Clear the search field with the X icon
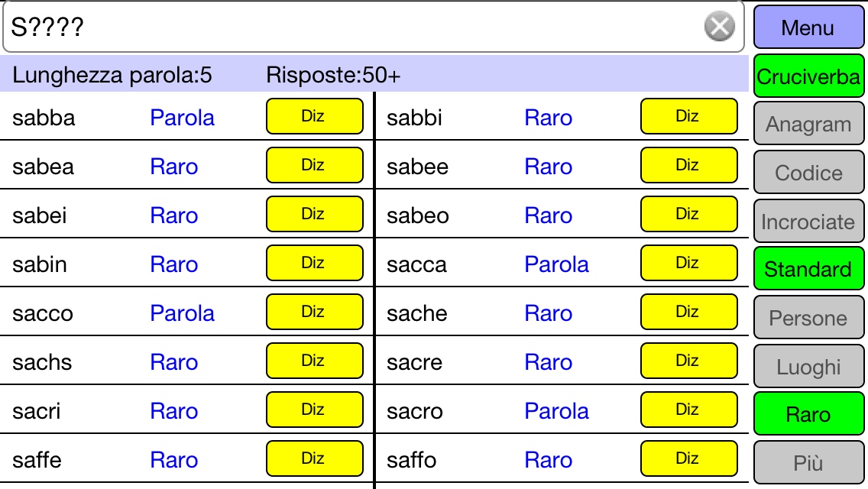Image resolution: width=868 pixels, height=489 pixels. (719, 27)
